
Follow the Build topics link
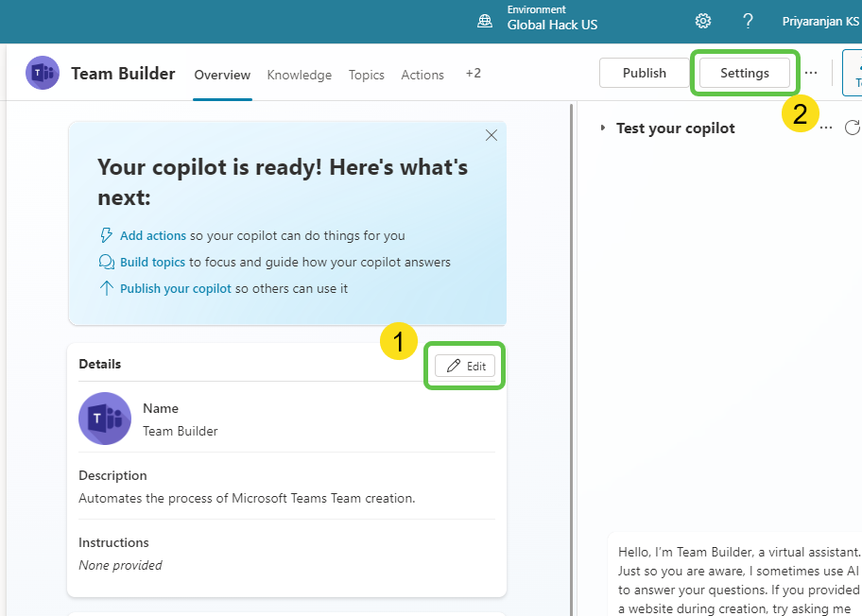152,262
